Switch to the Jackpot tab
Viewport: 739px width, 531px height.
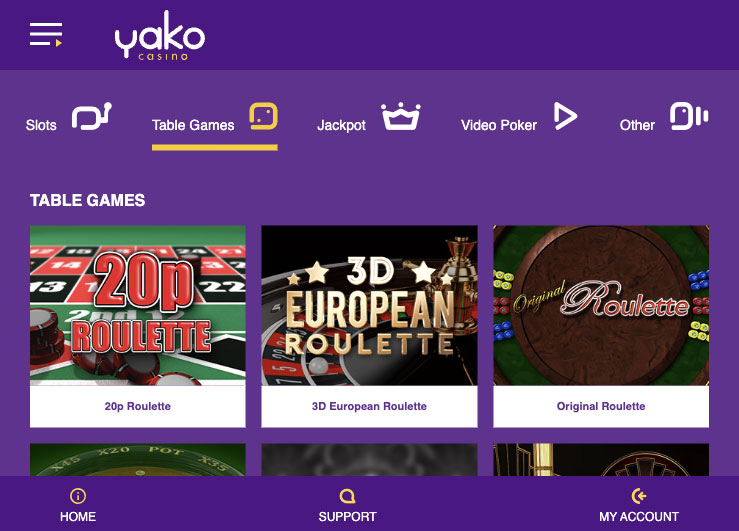pyautogui.click(x=341, y=125)
